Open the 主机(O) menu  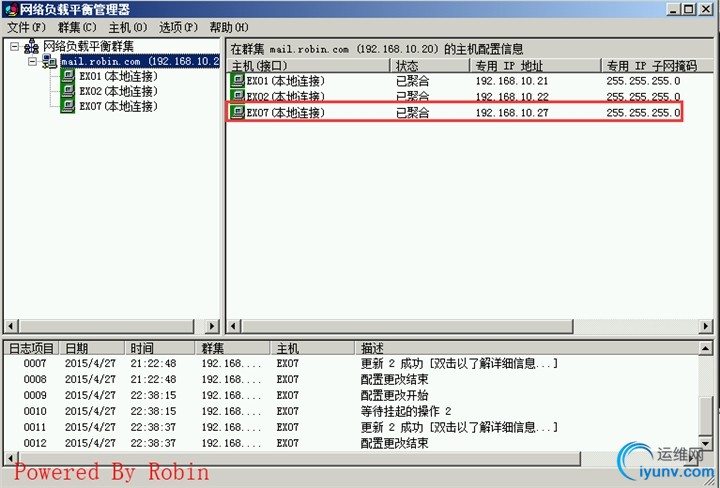click(128, 28)
